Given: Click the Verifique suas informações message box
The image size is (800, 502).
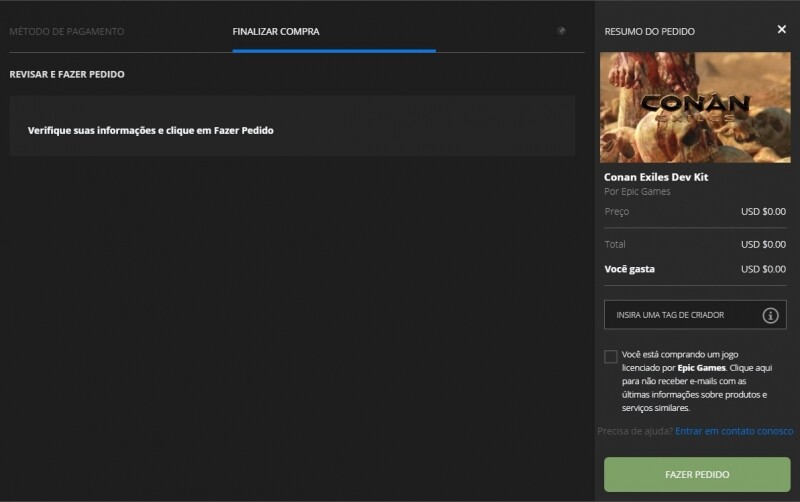Looking at the screenshot, I should (x=292, y=130).
